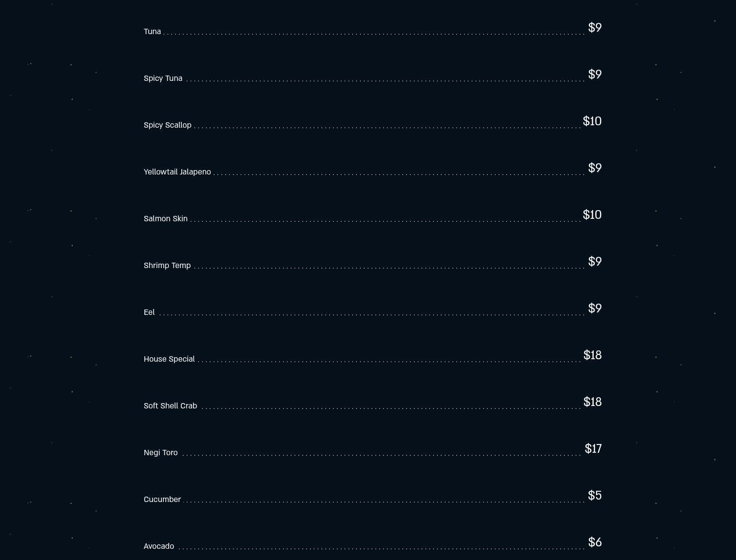Select the Spicy Scallop item
Viewport: 736px width, 560px height.
[167, 125]
